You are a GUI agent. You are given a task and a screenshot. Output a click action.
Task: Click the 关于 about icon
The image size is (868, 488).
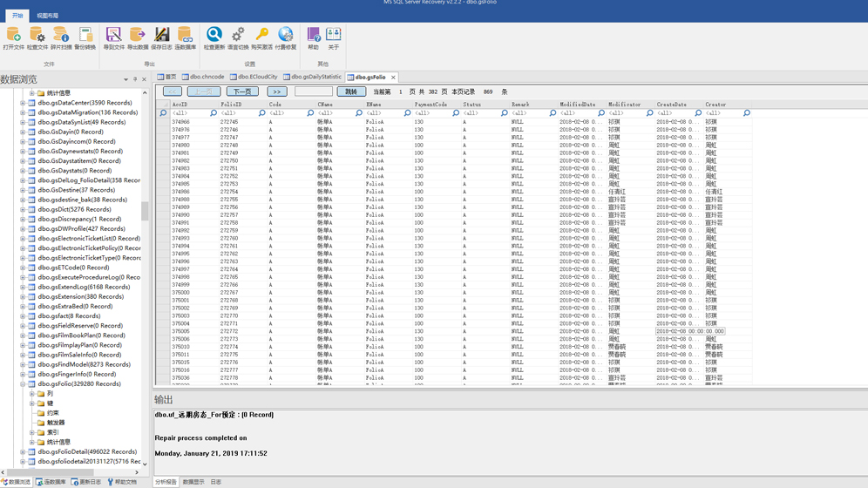(x=333, y=35)
